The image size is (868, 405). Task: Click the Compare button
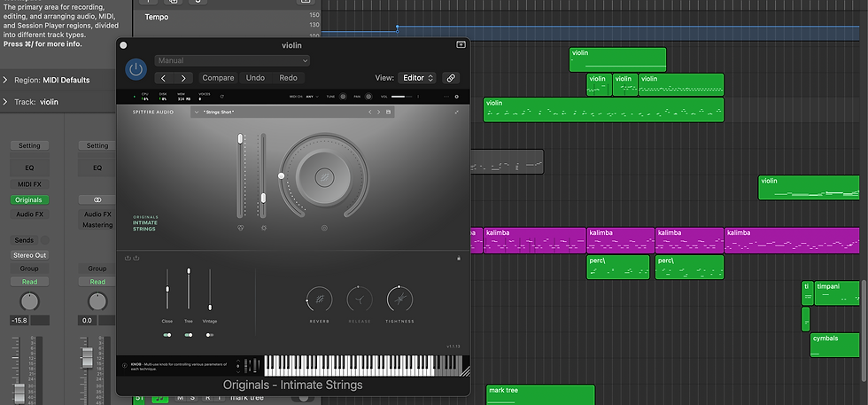218,78
